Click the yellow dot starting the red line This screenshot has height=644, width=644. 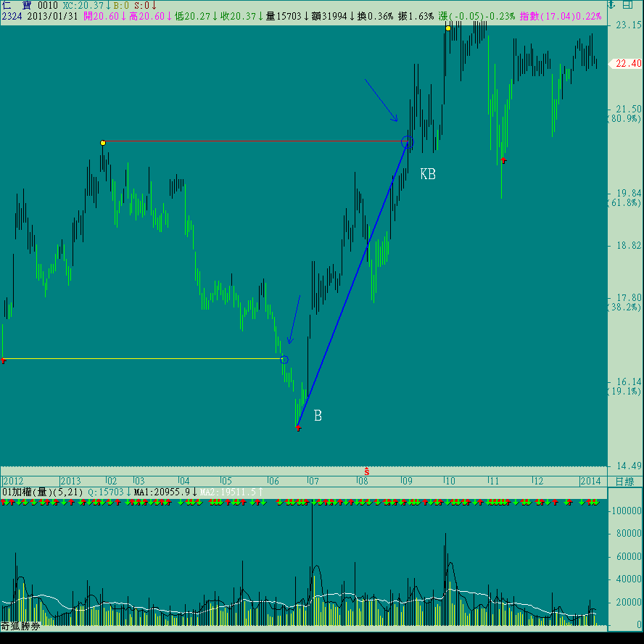103,143
